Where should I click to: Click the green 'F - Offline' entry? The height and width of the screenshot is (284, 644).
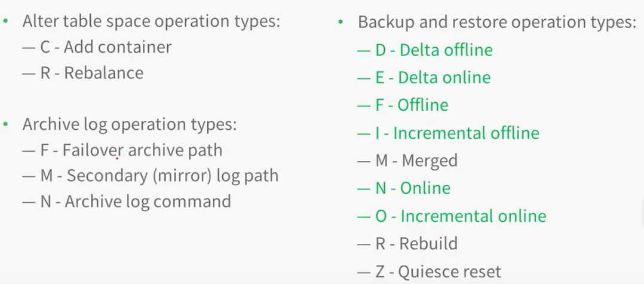coord(403,105)
